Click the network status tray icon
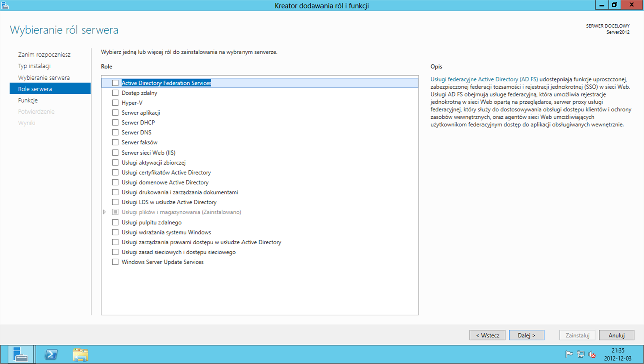 [581, 354]
